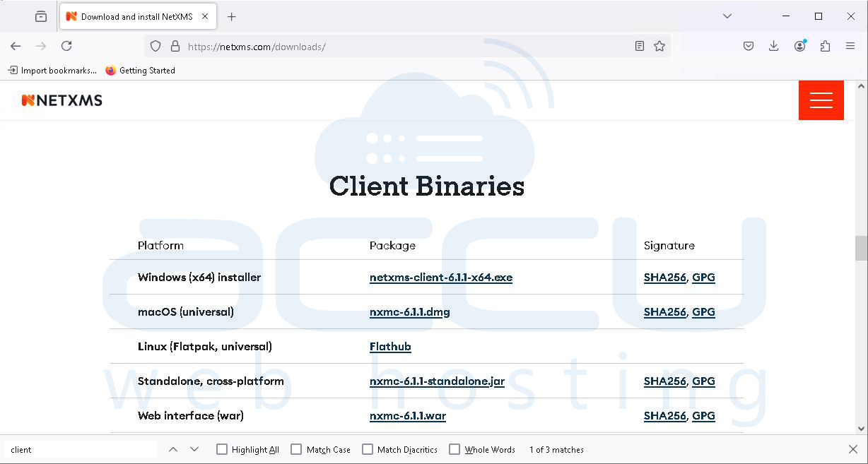Click Import bookmarks toolbar item
This screenshot has width=868, height=464.
click(x=52, y=71)
